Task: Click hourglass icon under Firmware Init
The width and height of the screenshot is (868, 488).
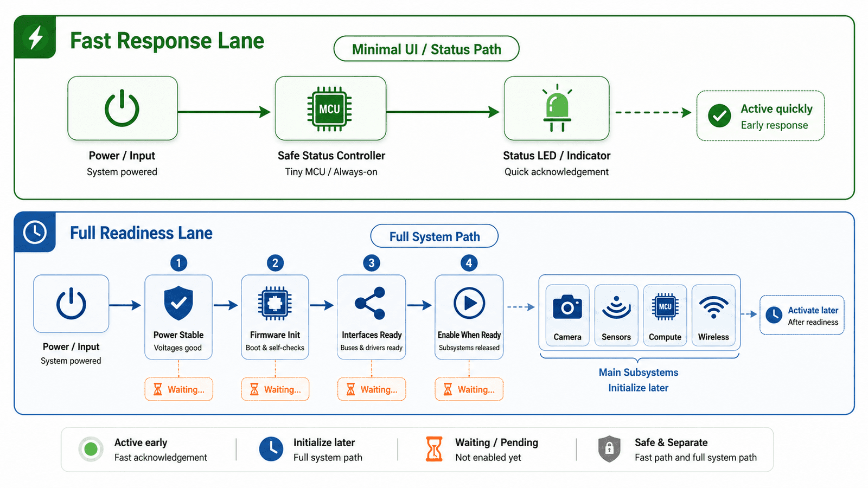Action: pyautogui.click(x=254, y=389)
